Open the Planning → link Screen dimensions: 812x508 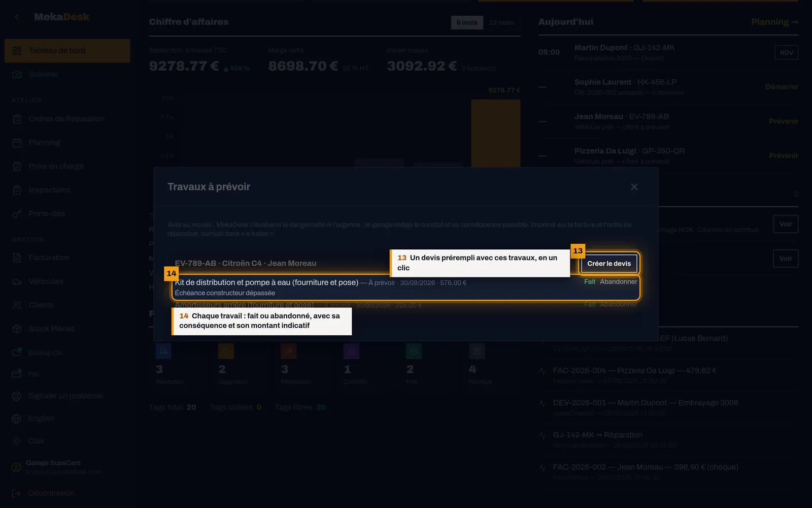[774, 22]
